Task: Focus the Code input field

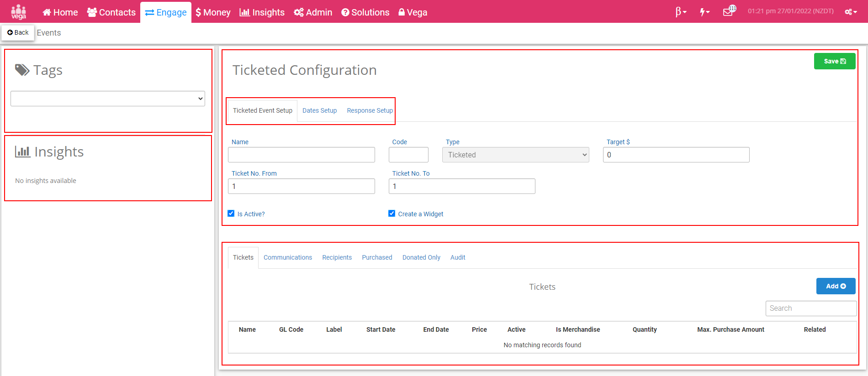Action: [x=408, y=155]
